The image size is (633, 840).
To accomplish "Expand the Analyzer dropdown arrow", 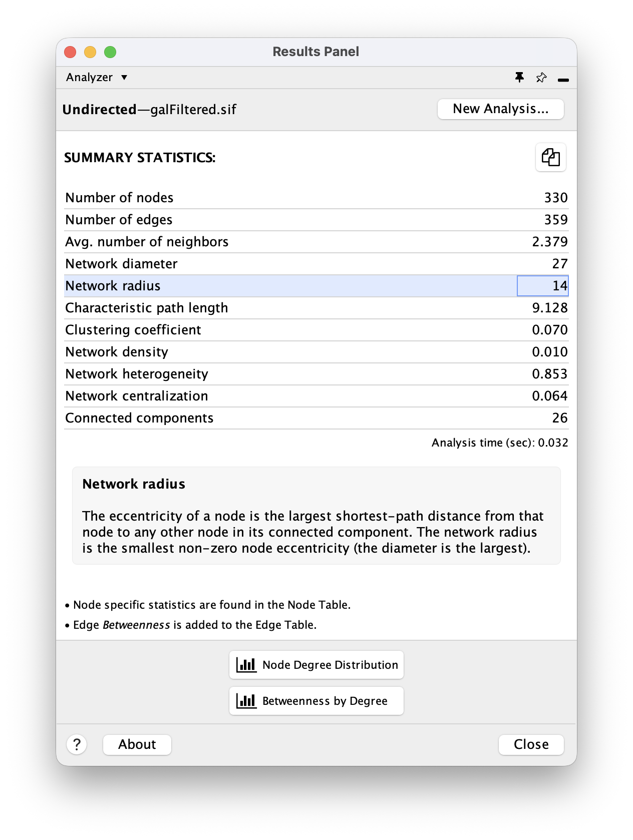I will pos(124,78).
